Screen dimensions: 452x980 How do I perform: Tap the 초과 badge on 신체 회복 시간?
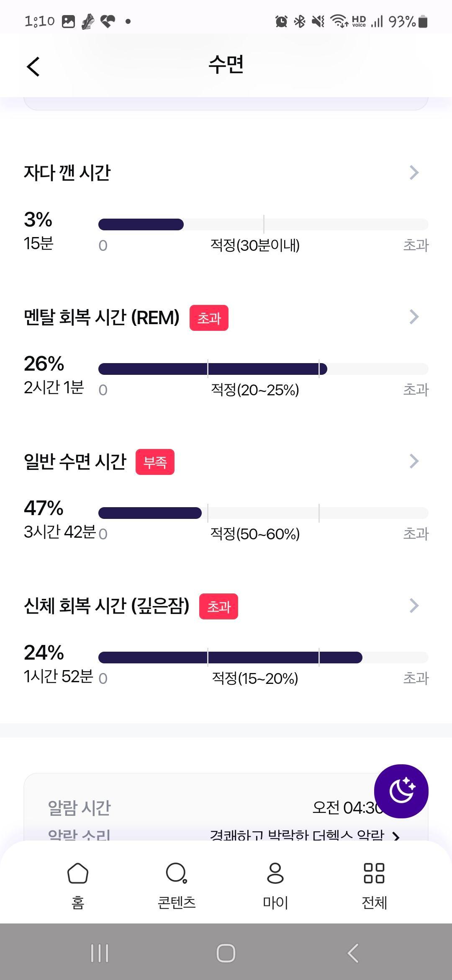coord(218,606)
